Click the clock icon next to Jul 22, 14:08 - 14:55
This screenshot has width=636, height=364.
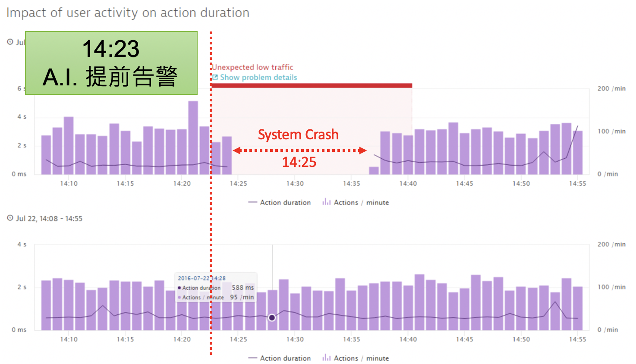(10, 218)
